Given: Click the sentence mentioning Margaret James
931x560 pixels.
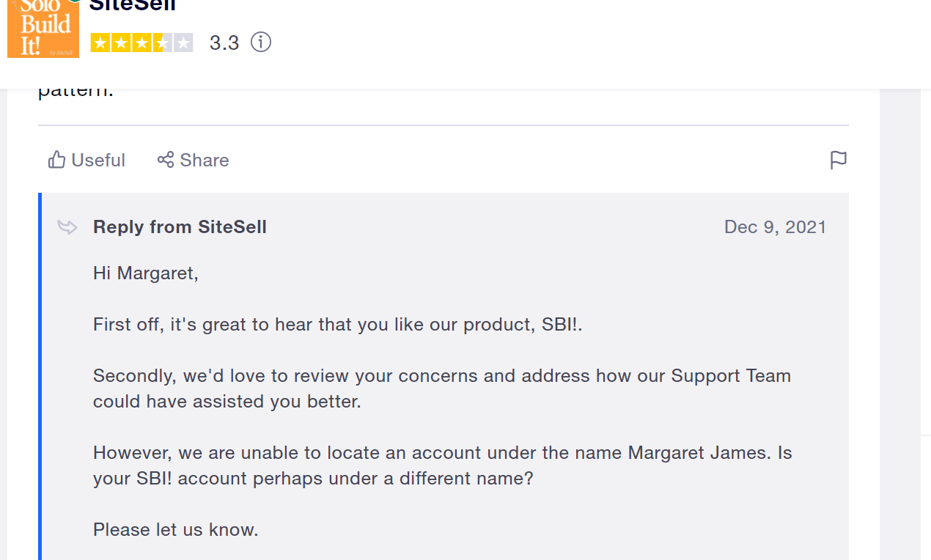Looking at the screenshot, I should (443, 465).
